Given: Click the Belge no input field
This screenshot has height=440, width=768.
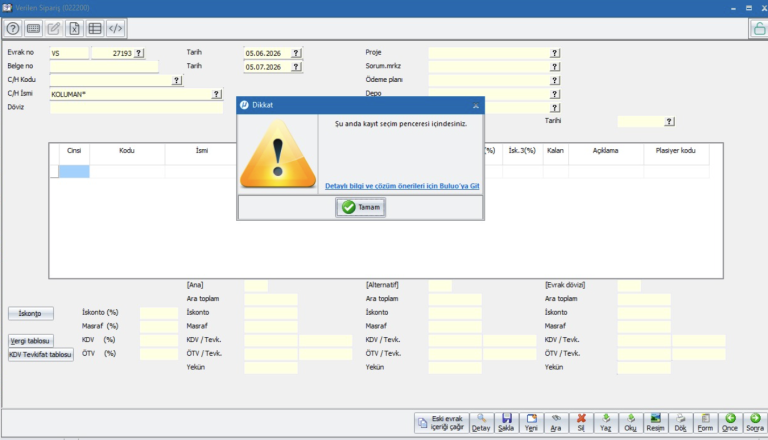Looking at the screenshot, I should tap(104, 66).
